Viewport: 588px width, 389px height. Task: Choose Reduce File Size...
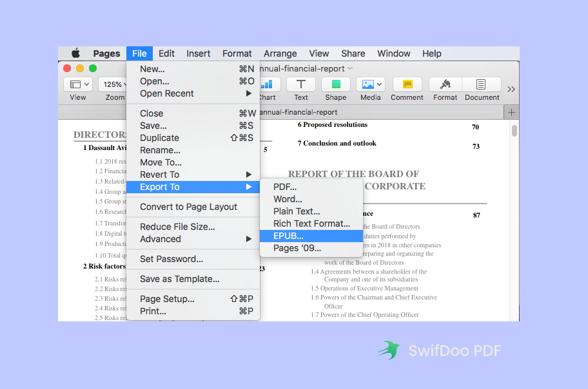[193, 227]
